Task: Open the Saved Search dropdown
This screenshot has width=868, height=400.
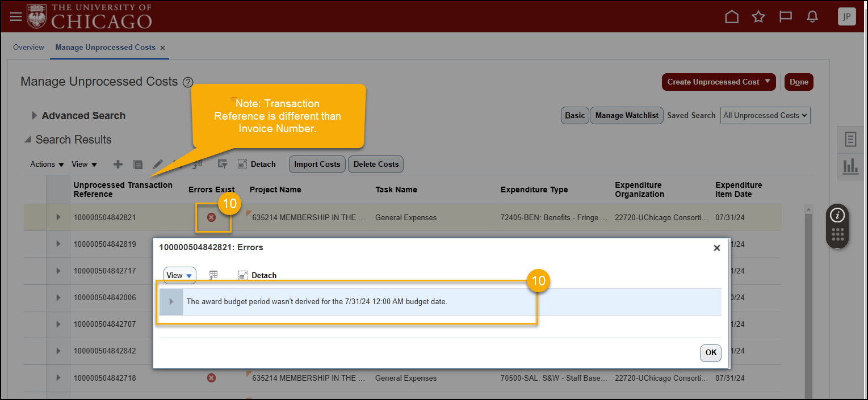Action: click(x=765, y=115)
